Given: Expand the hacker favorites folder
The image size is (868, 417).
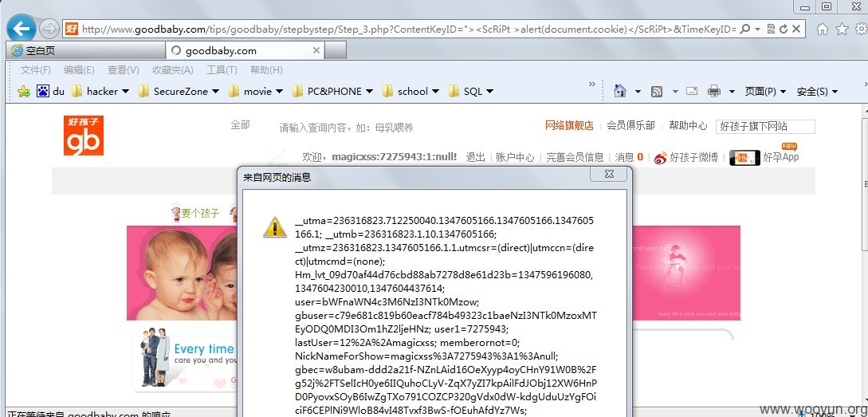Looking at the screenshot, I should click(x=100, y=92).
